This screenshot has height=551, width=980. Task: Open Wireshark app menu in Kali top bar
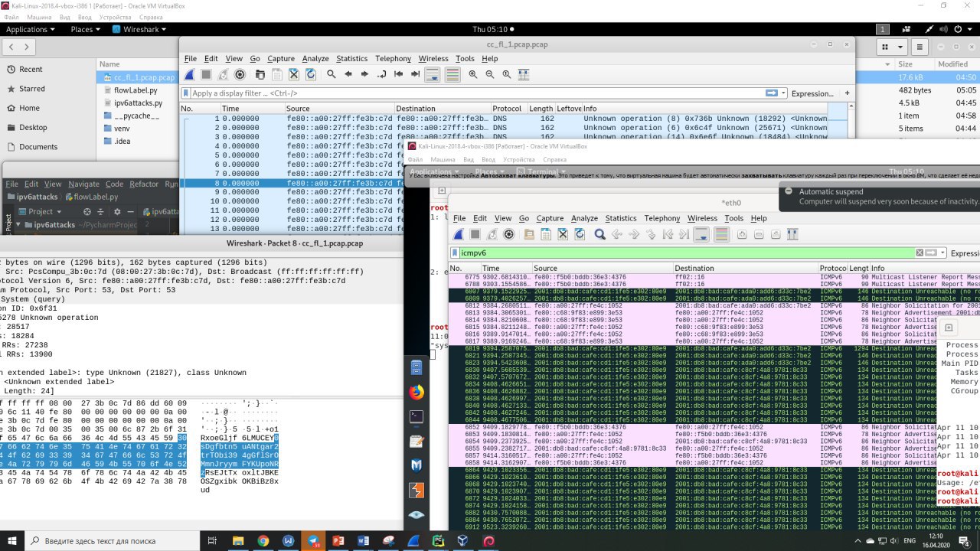(141, 29)
